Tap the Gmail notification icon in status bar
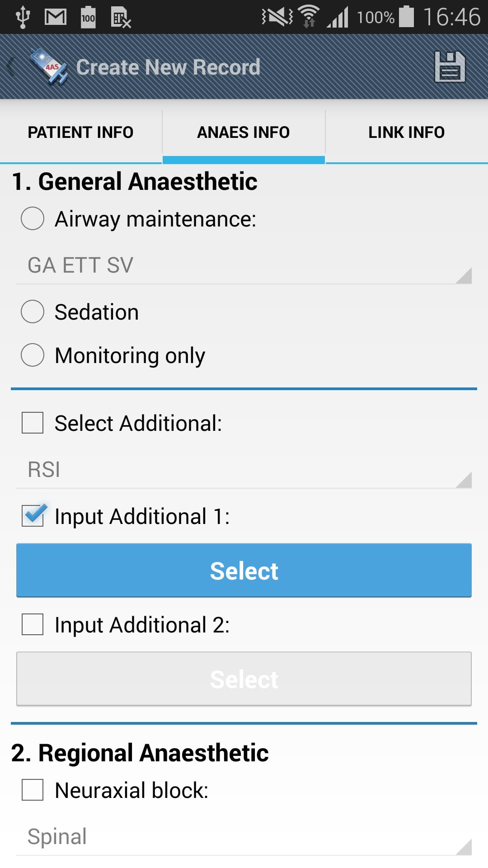 pyautogui.click(x=56, y=17)
